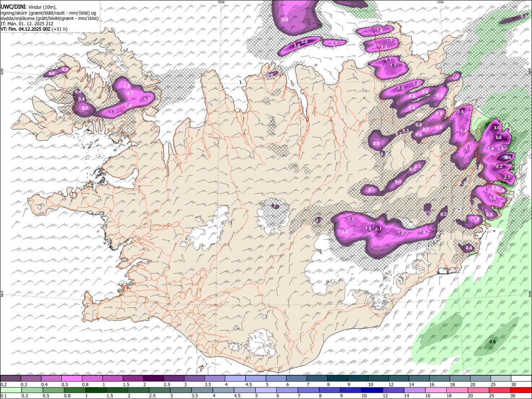
Task: Click the pink rain swatch between 16 and 18
Action: pyautogui.click(x=436, y=390)
